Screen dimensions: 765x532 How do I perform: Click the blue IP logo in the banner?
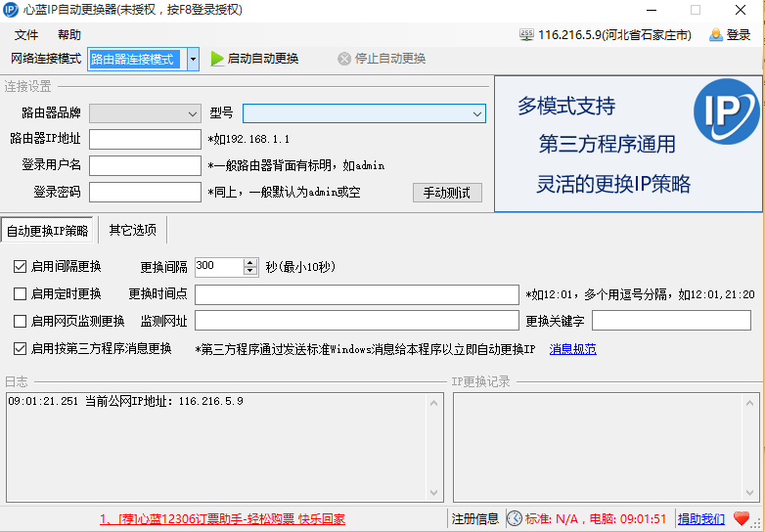point(727,111)
